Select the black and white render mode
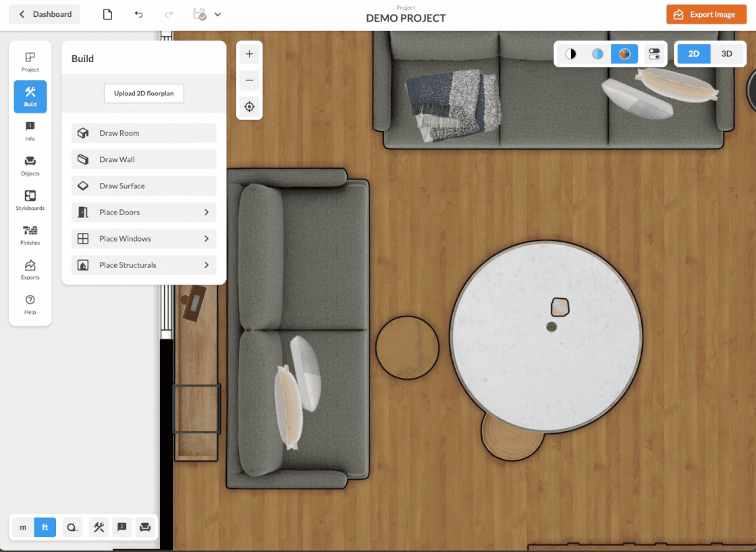 click(x=570, y=54)
